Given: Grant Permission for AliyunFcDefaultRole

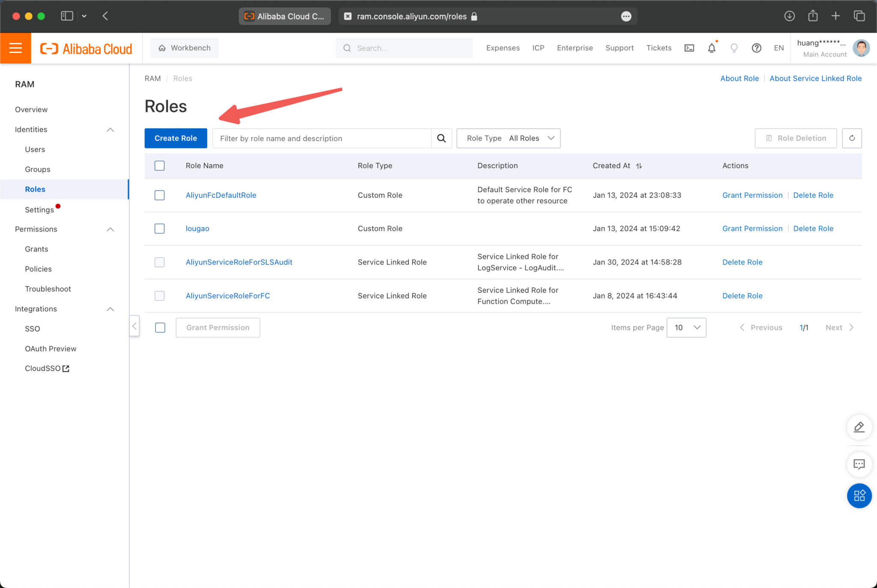Looking at the screenshot, I should pyautogui.click(x=752, y=195).
